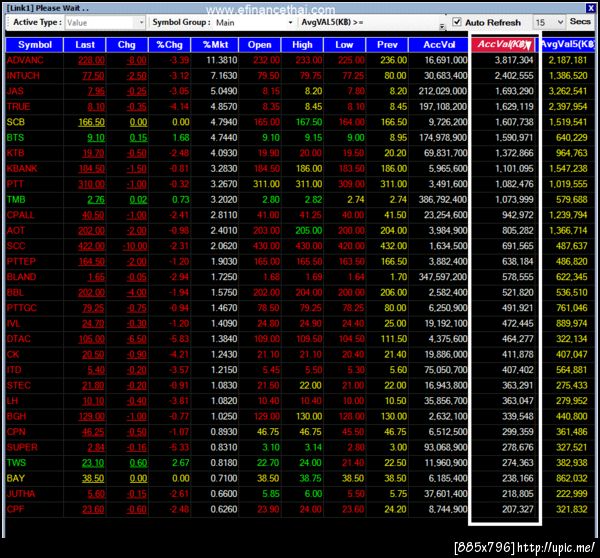This screenshot has height=558, width=600.
Task: Select the BAY symbol
Action: click(15, 479)
